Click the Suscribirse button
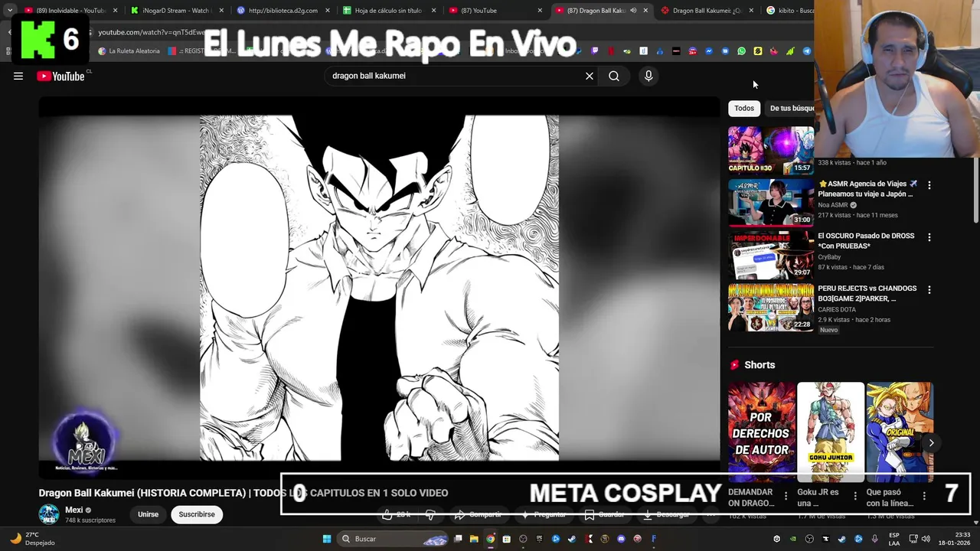 [x=197, y=514]
